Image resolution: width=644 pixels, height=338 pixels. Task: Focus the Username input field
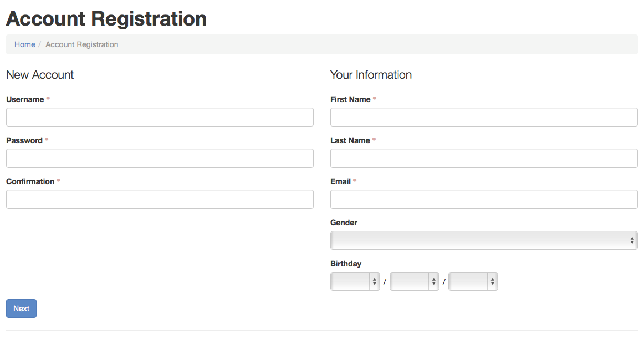160,117
